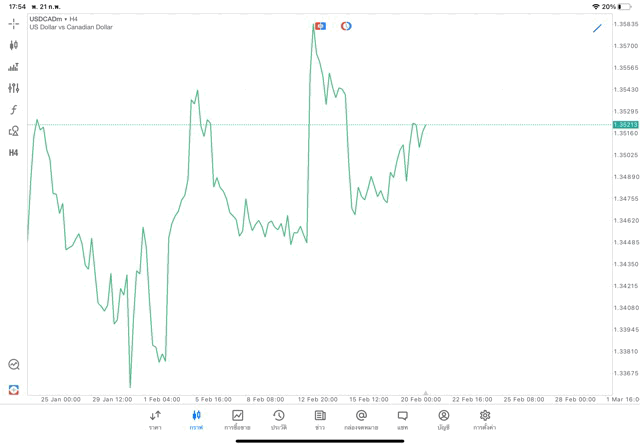Open the indicators function icon
Viewport: 640px width, 447px height.
pyautogui.click(x=14, y=110)
